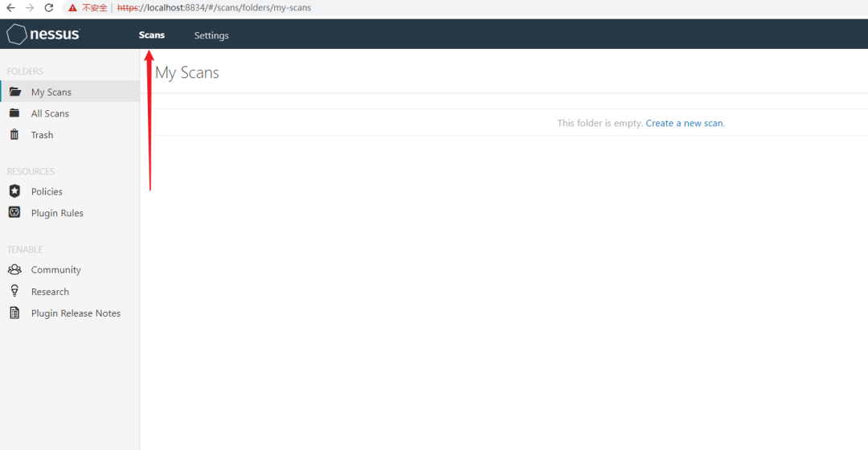Click the TENABLE section label
Screen dimensions: 868x450
(24, 250)
